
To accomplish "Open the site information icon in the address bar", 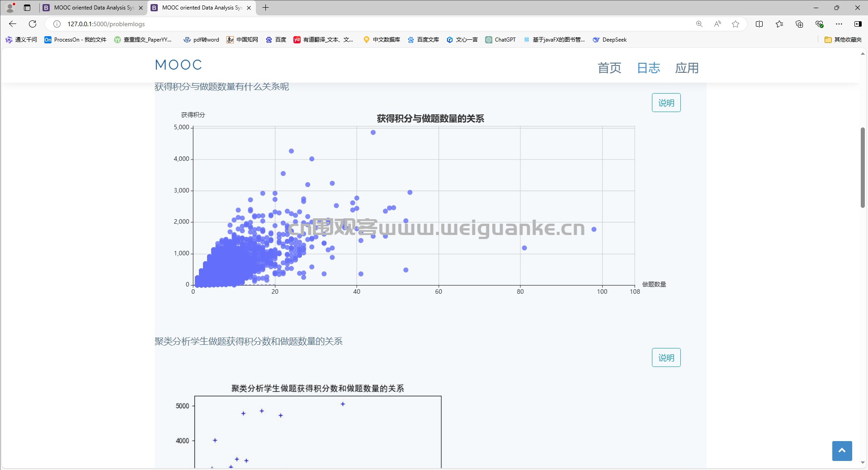I will click(57, 24).
